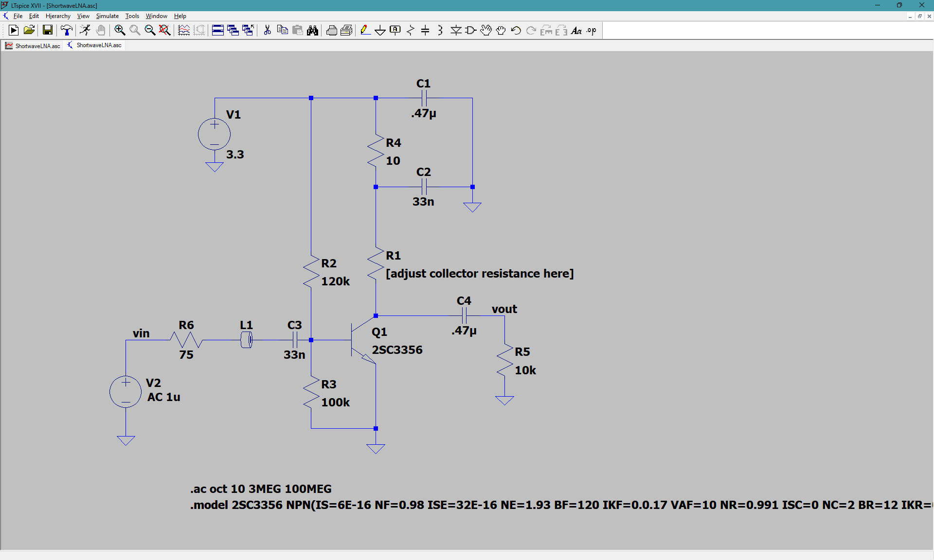The image size is (934, 560).
Task: Tile windows horizontally icon
Action: [x=218, y=31]
